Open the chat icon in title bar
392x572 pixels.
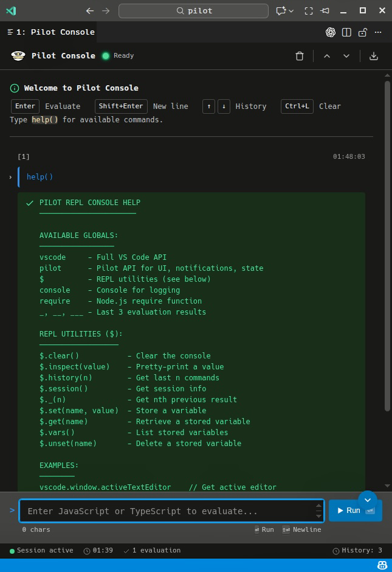pyautogui.click(x=281, y=11)
